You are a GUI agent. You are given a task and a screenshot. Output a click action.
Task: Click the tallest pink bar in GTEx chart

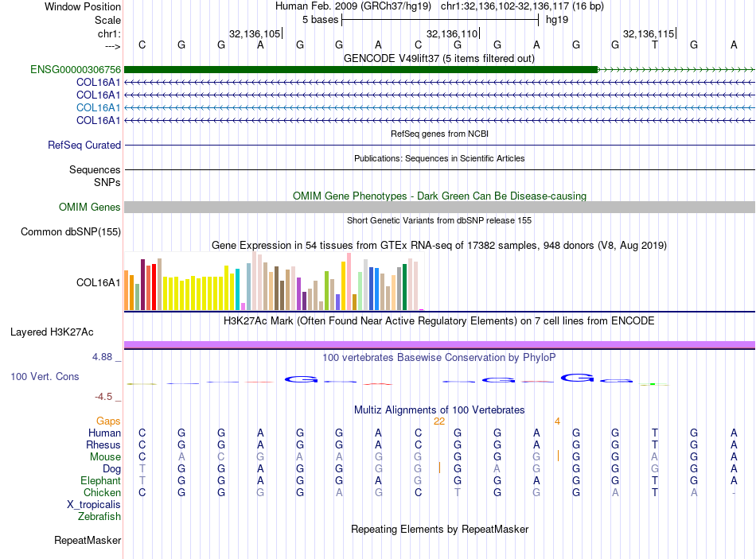pos(349,281)
